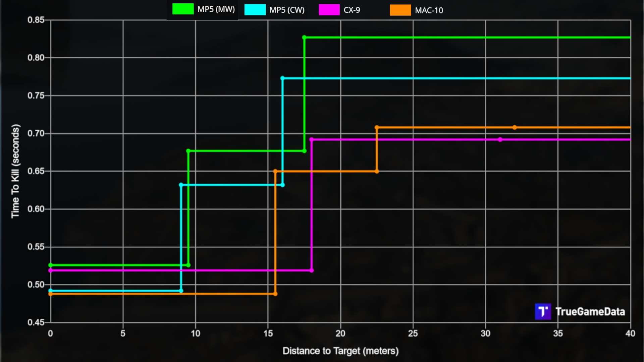Viewport: 644px width, 362px height.
Task: Click the 15 x-axis tick label
Action: 268,334
